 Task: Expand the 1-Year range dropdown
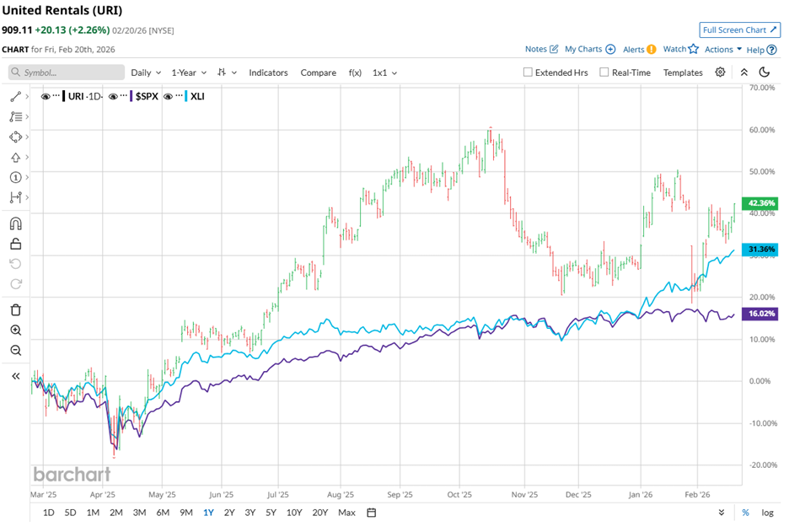point(187,73)
